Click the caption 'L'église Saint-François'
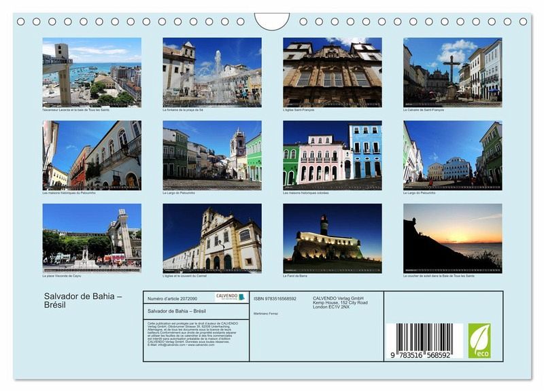 (x=299, y=110)
